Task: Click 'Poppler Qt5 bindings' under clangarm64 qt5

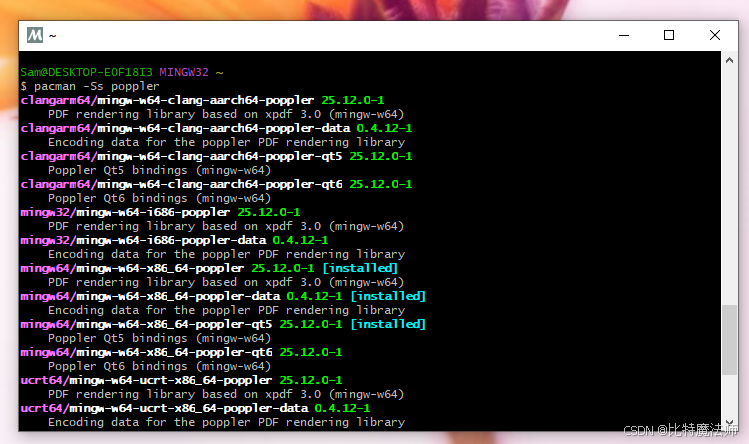Action: pyautogui.click(x=118, y=170)
